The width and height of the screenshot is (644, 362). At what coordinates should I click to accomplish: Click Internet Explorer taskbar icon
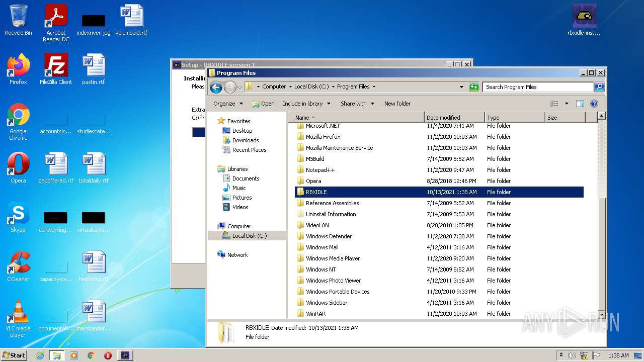coord(40,355)
